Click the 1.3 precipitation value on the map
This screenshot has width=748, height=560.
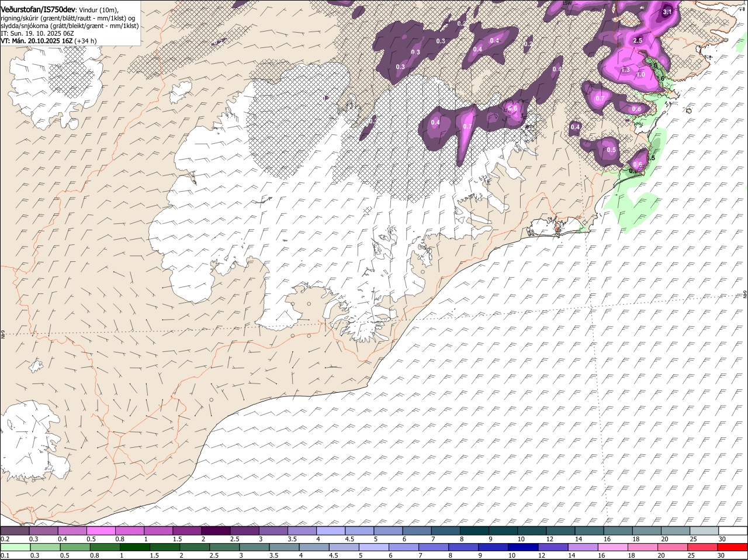point(625,70)
